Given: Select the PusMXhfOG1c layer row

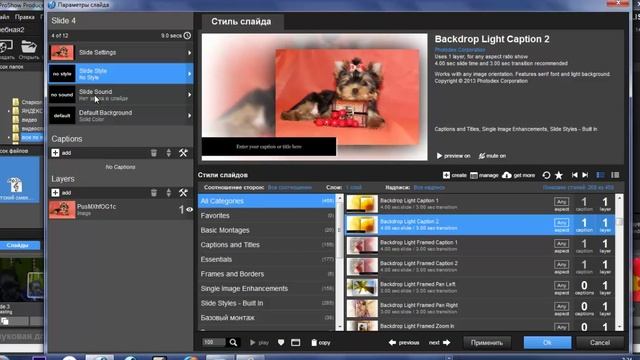Looking at the screenshot, I should click(121, 209).
